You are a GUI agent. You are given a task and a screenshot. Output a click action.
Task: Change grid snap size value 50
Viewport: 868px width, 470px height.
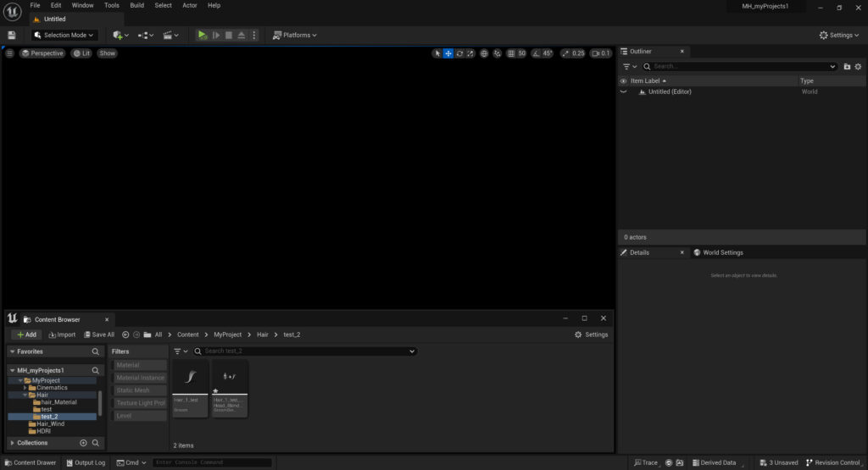(x=521, y=53)
